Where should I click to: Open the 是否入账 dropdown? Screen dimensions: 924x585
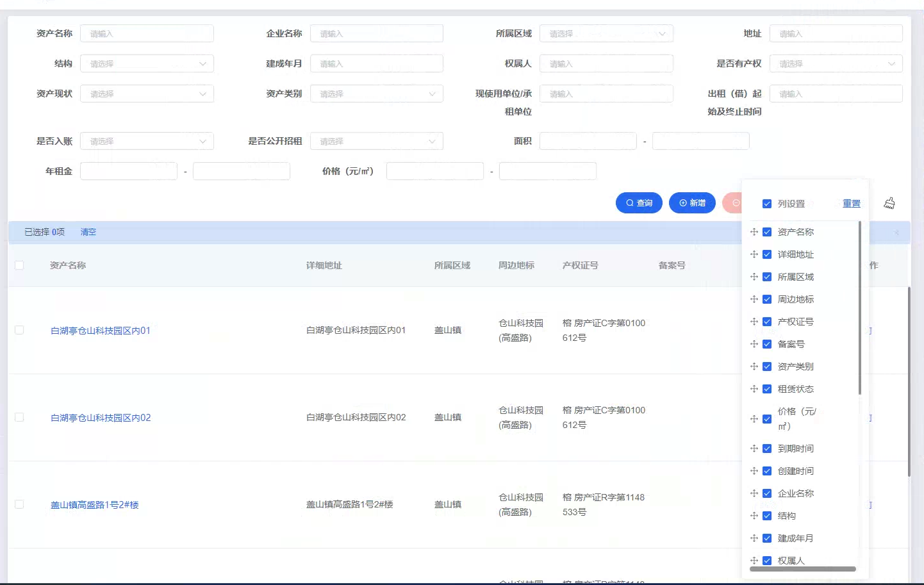147,141
